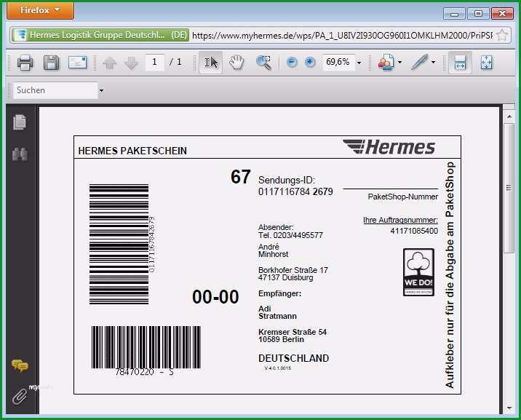This screenshot has height=420, width=521.
Task: Activate the hand pan tool
Action: (x=236, y=62)
